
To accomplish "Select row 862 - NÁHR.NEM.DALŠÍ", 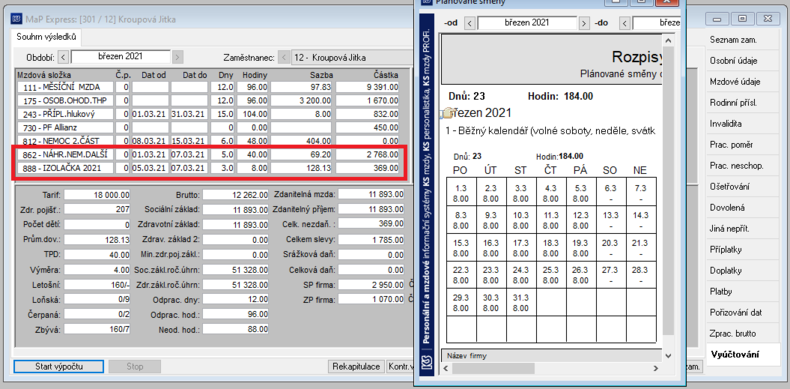I will click(208, 154).
